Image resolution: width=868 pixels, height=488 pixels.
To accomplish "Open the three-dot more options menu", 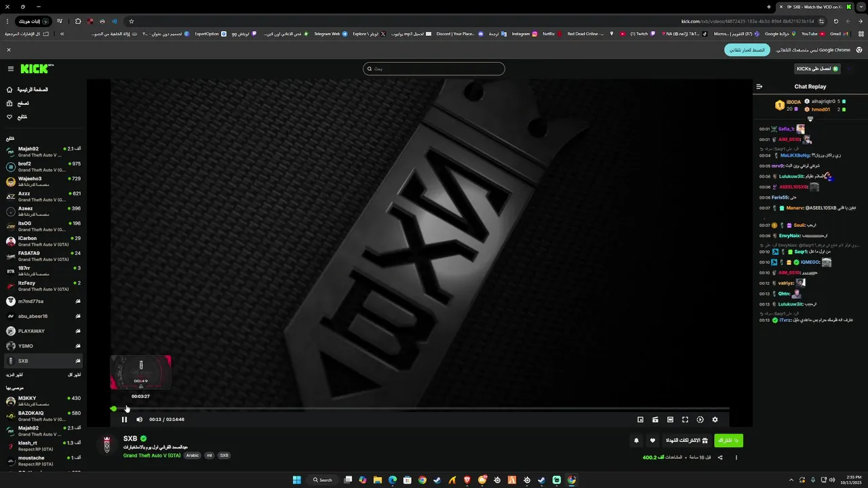I will [736, 457].
